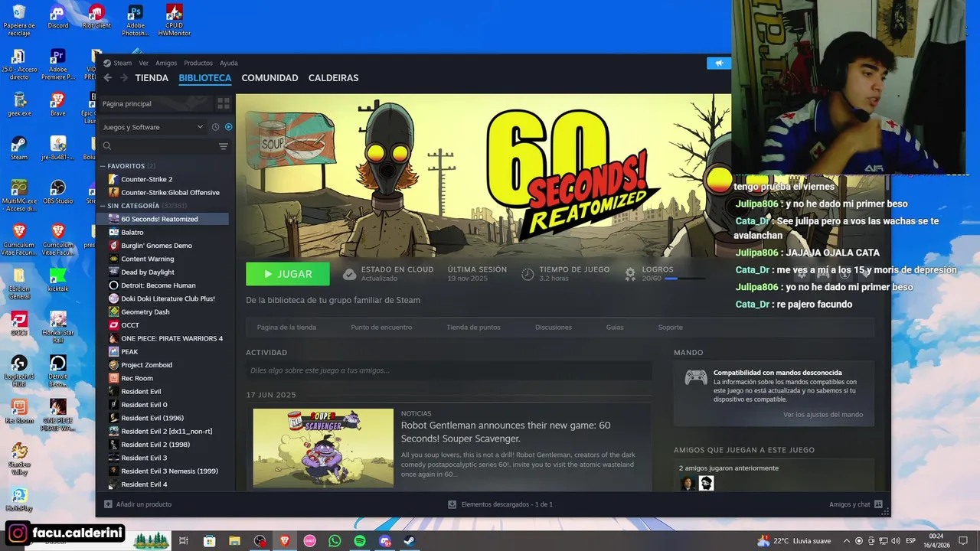The image size is (980, 551).
Task: Open the announcements megaphone button
Action: click(719, 63)
